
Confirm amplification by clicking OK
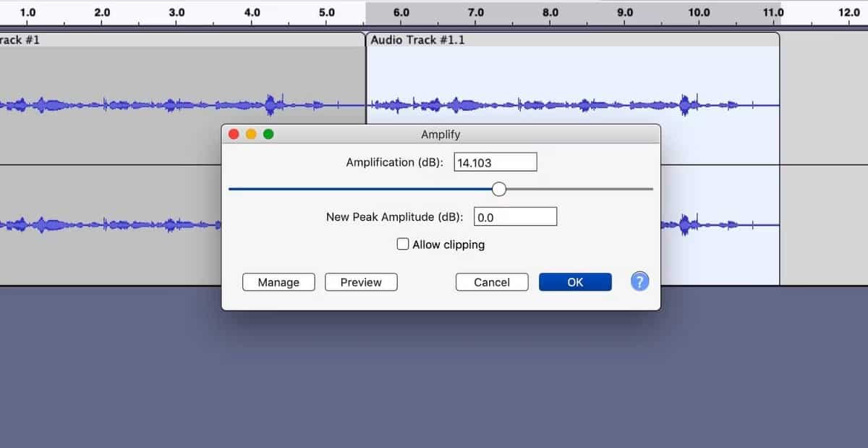click(x=575, y=282)
